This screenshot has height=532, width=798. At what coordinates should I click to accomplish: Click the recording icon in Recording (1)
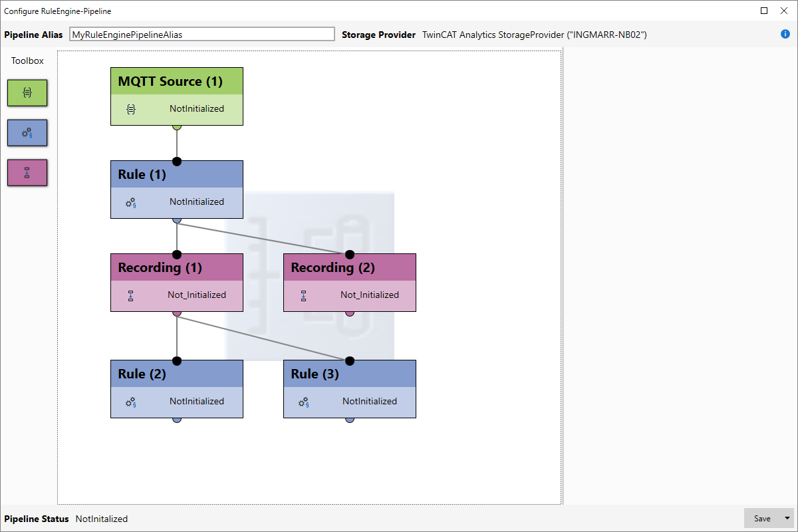click(131, 295)
